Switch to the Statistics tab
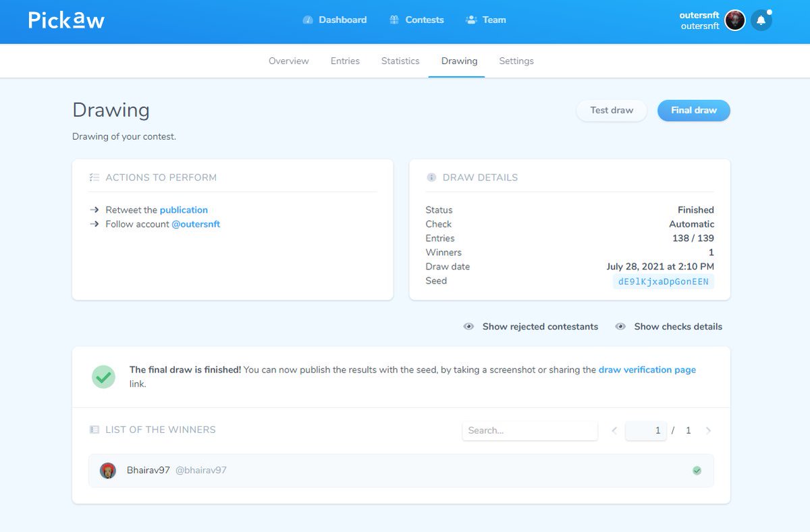 point(400,61)
